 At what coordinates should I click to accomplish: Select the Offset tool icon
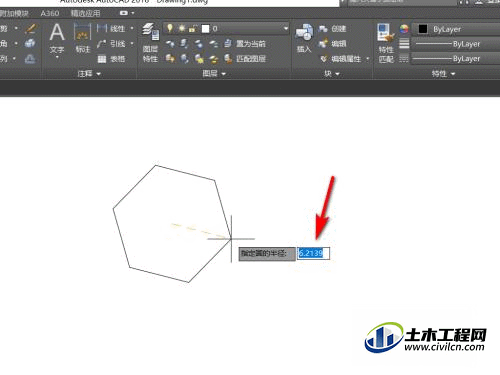(x=30, y=59)
